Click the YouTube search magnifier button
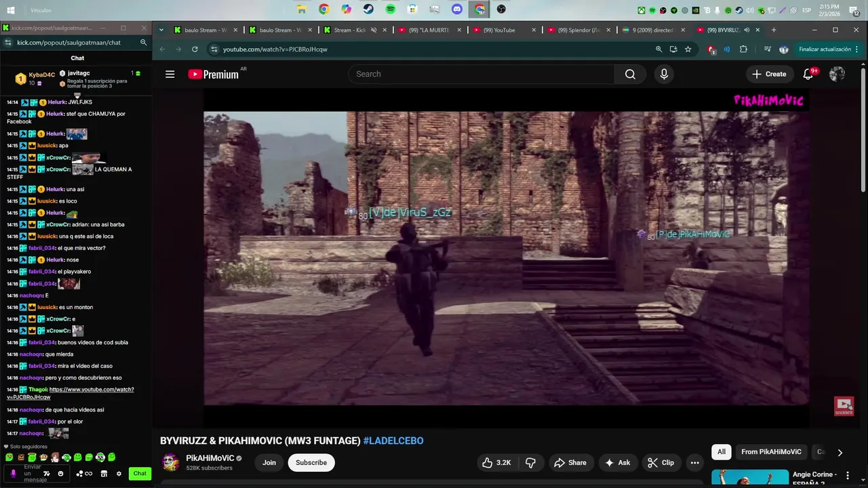Image resolution: width=868 pixels, height=488 pixels. click(630, 75)
